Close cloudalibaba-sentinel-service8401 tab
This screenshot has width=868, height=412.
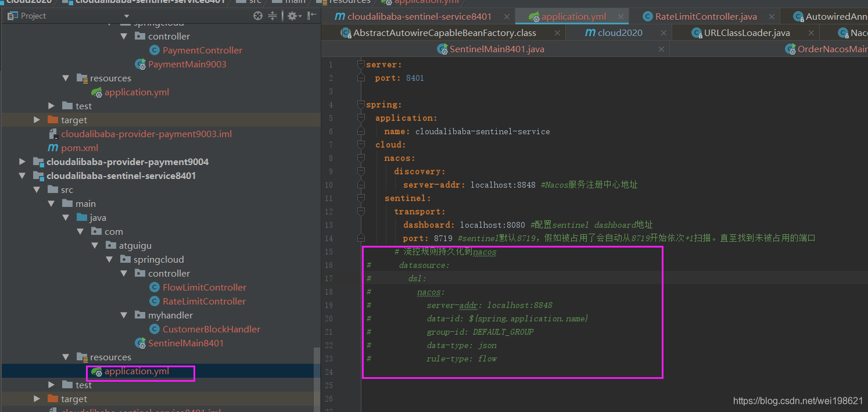(507, 17)
